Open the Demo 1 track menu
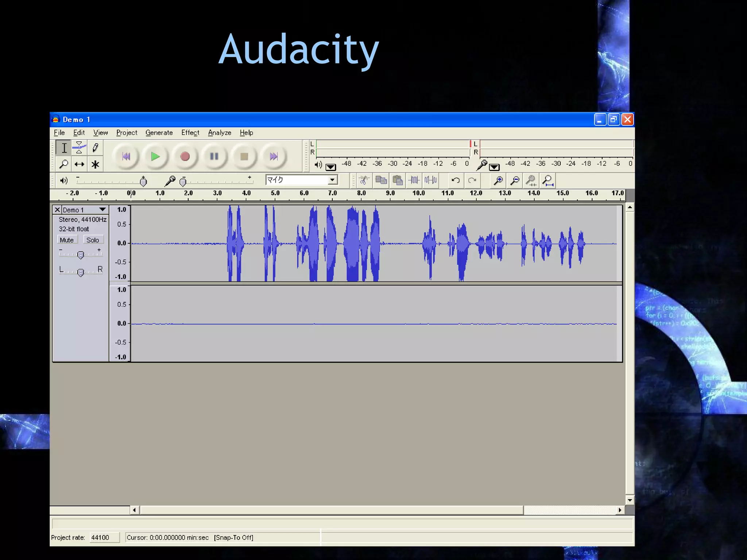 (102, 210)
